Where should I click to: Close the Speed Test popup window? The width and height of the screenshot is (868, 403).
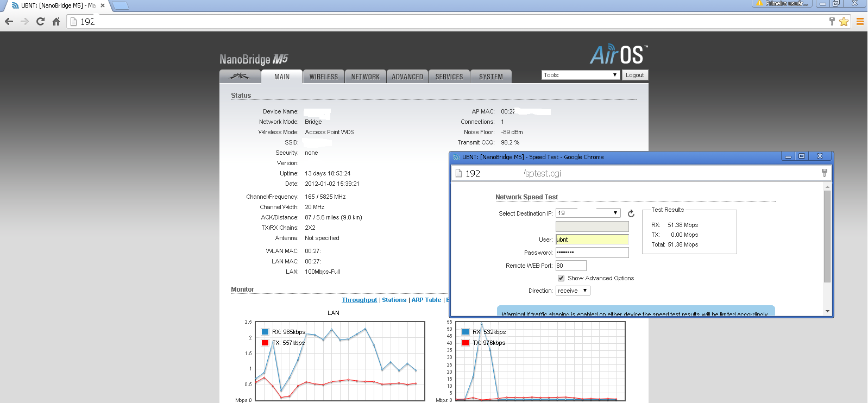click(x=820, y=156)
